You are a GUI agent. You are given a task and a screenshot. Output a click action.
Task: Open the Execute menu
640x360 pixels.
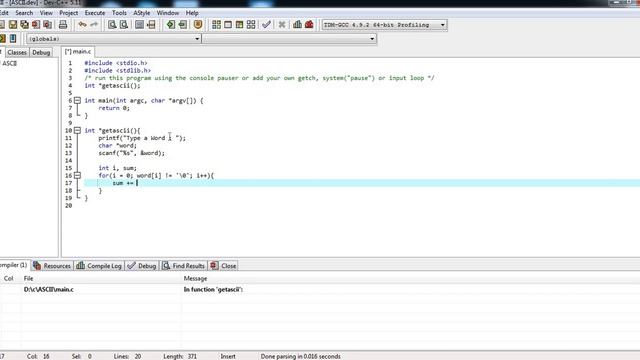point(95,13)
